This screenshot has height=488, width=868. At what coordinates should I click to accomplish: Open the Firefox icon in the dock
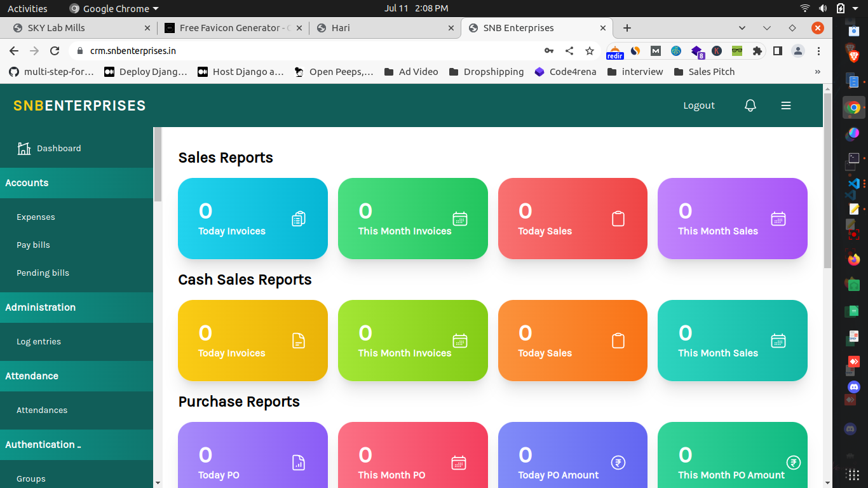coord(853,259)
